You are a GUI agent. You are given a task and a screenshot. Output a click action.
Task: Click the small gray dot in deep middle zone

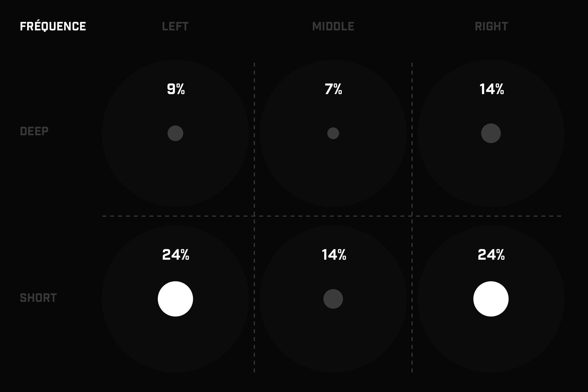click(x=333, y=133)
